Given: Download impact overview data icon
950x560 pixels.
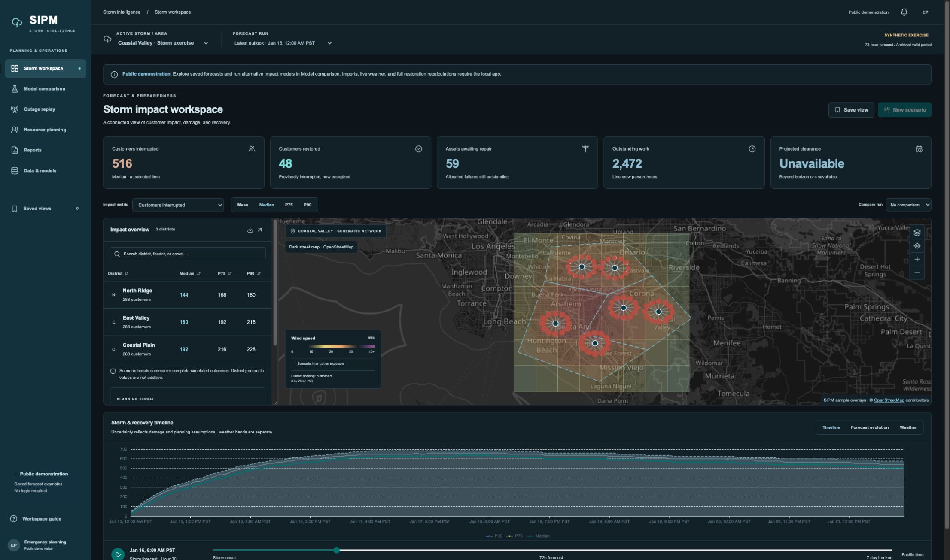Looking at the screenshot, I should coord(250,230).
